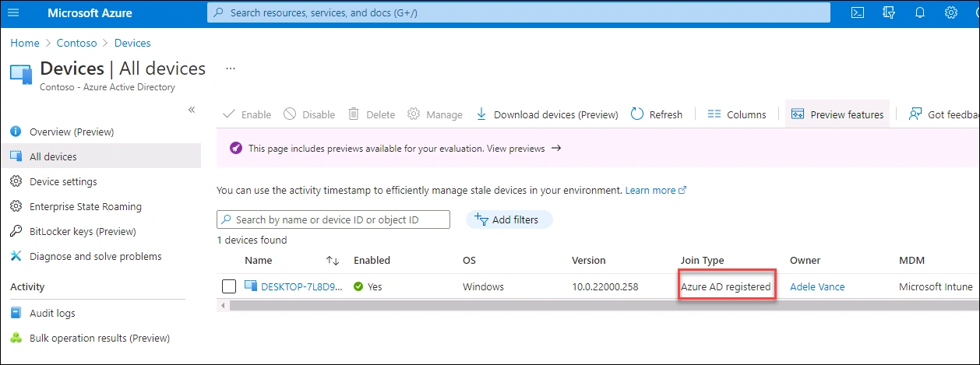Go to Home breadcrumb

(x=25, y=43)
